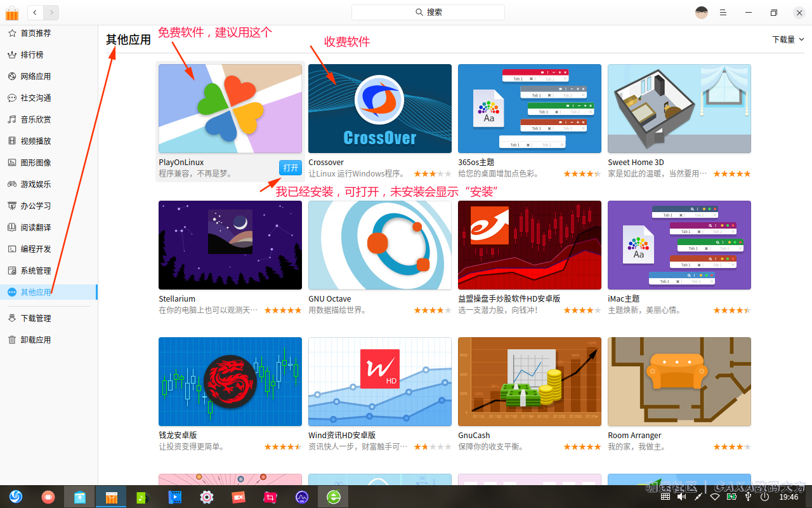
Task: Click the 办公学习 sidebar icon
Action: [12, 206]
